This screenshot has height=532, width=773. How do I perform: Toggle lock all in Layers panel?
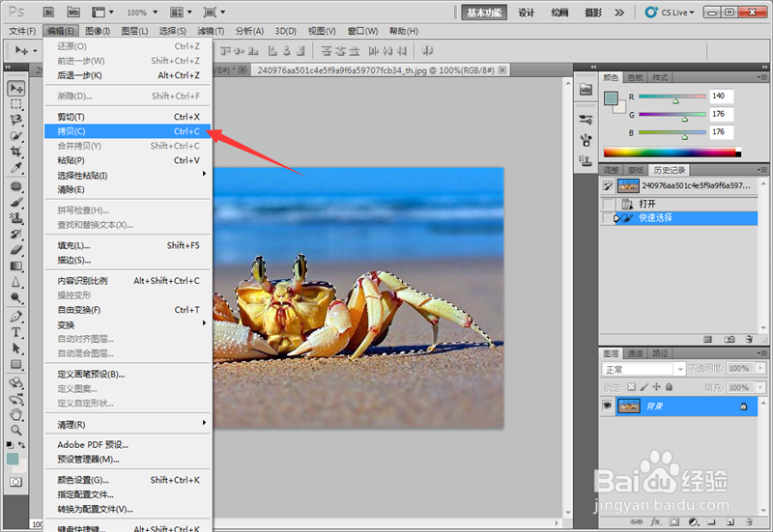669,387
